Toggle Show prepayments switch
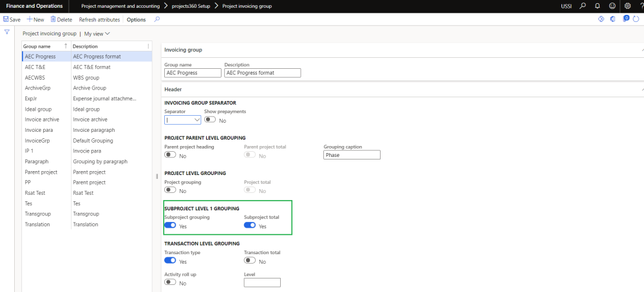The image size is (644, 292). coord(211,120)
